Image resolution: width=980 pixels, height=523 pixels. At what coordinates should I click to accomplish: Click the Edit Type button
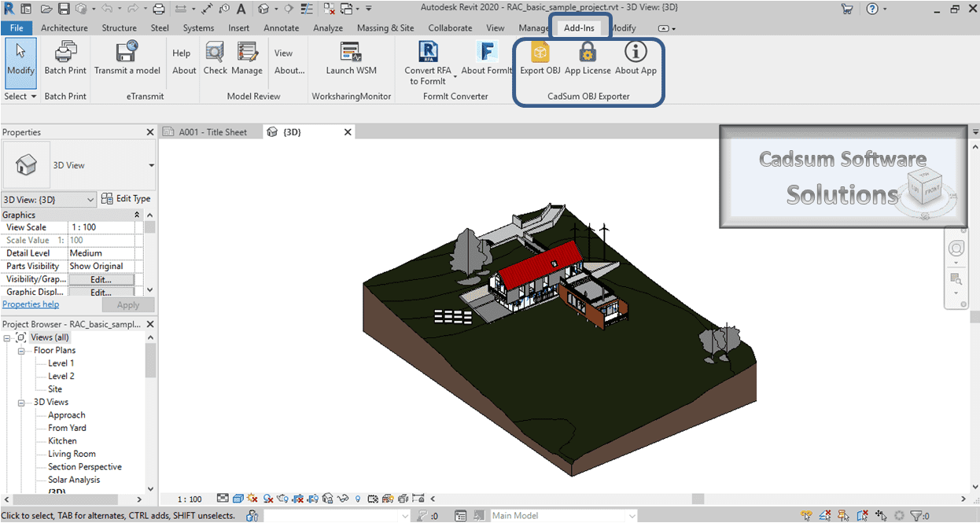point(127,199)
